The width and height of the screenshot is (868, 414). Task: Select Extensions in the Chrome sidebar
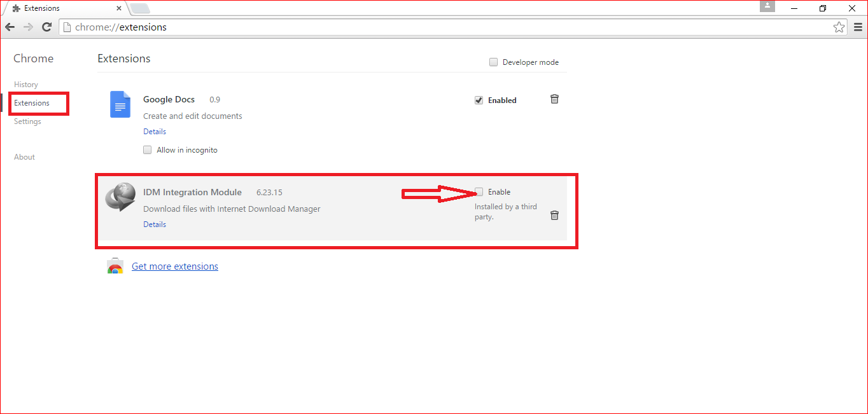[x=32, y=103]
